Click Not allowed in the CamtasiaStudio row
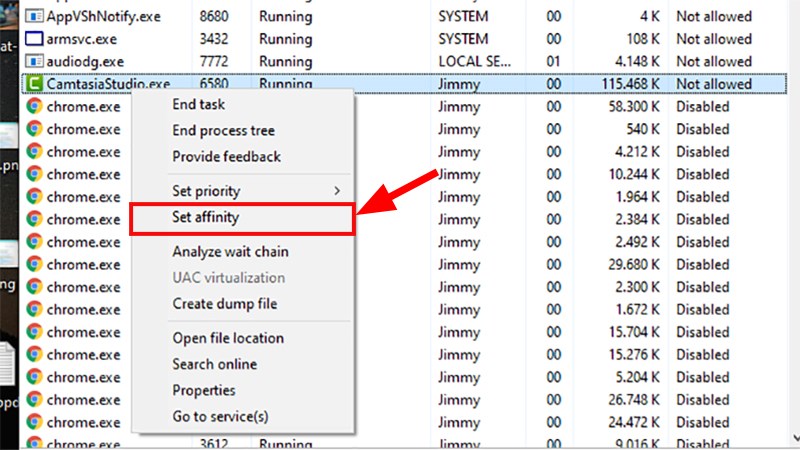Image resolution: width=800 pixels, height=450 pixels. click(x=714, y=84)
